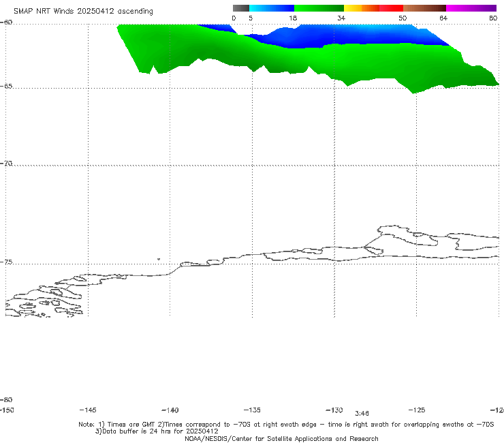This screenshot has height=443, width=504.
Task: Click the small island dot near -141 longitude
Action: (x=159, y=259)
